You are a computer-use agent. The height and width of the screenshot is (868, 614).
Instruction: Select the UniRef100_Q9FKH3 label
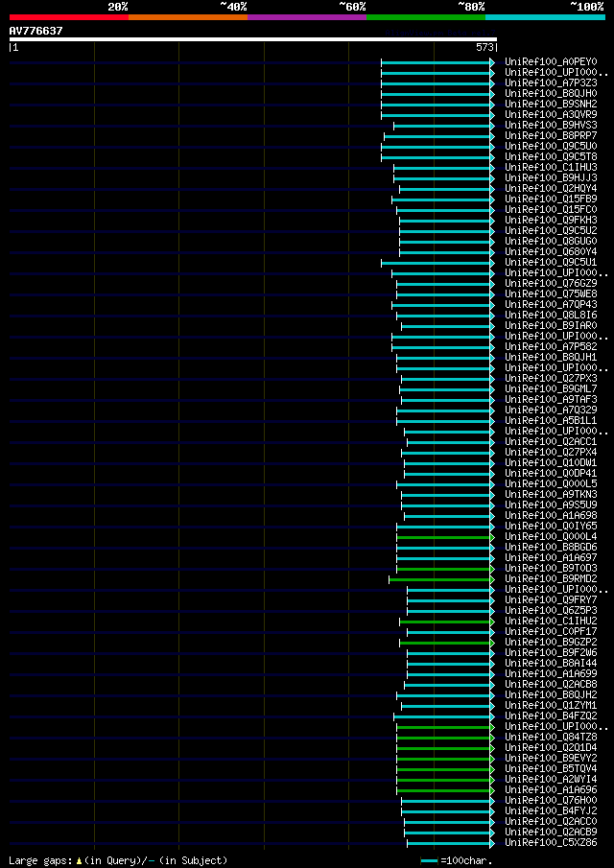551,221
